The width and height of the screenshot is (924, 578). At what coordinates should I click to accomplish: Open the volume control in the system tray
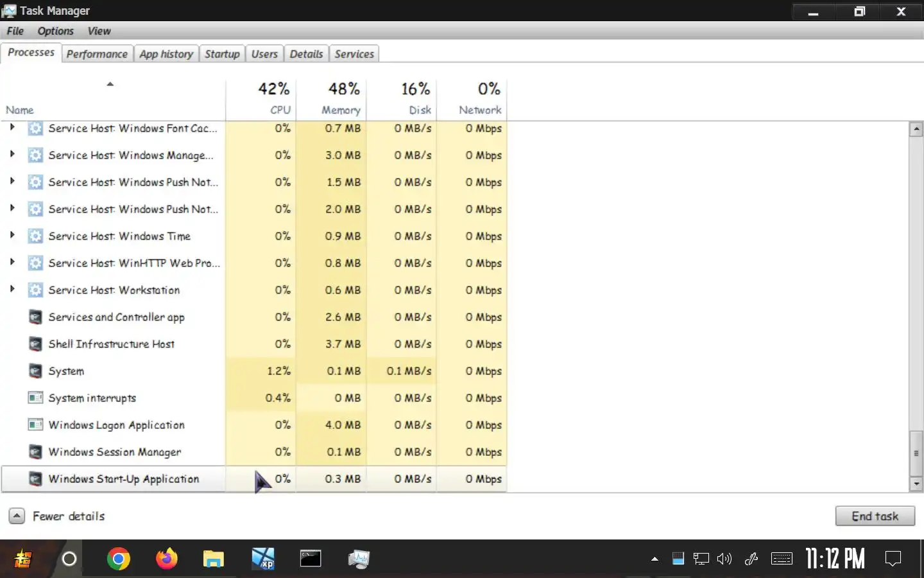click(x=724, y=559)
